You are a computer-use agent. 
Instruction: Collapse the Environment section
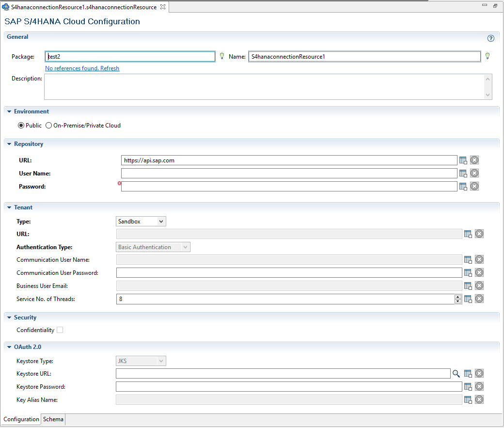point(9,111)
